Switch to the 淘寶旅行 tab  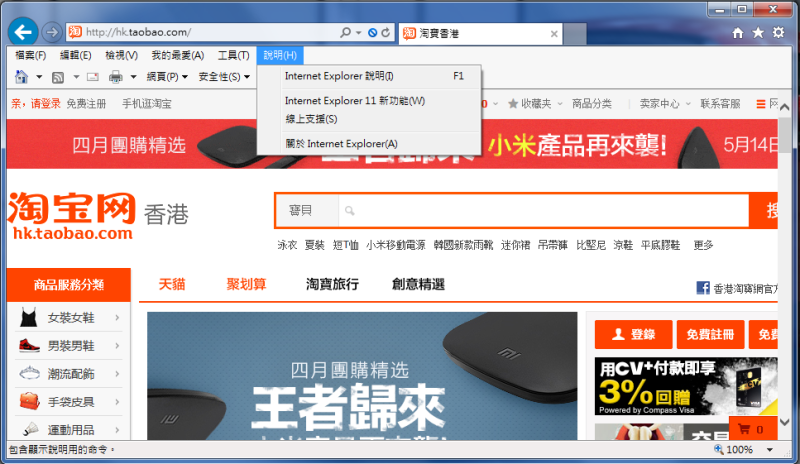coord(332,284)
